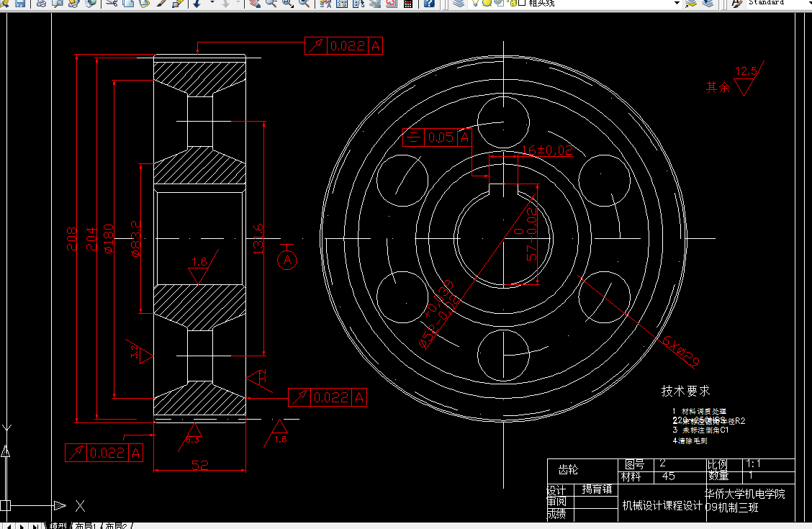Switch to the 布局1 layout tab
Image resolution: width=812 pixels, height=529 pixels.
86,525
